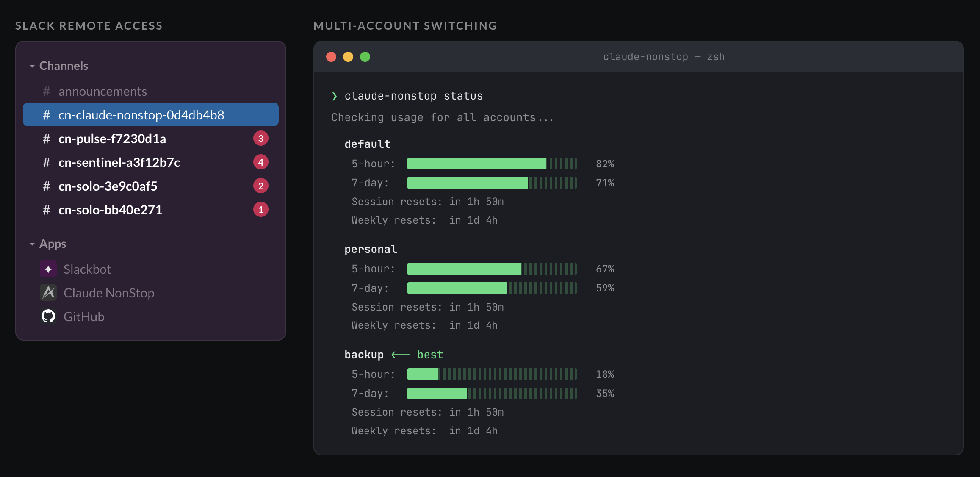Maximize the terminal with the green button
The image size is (980, 477).
[x=365, y=57]
